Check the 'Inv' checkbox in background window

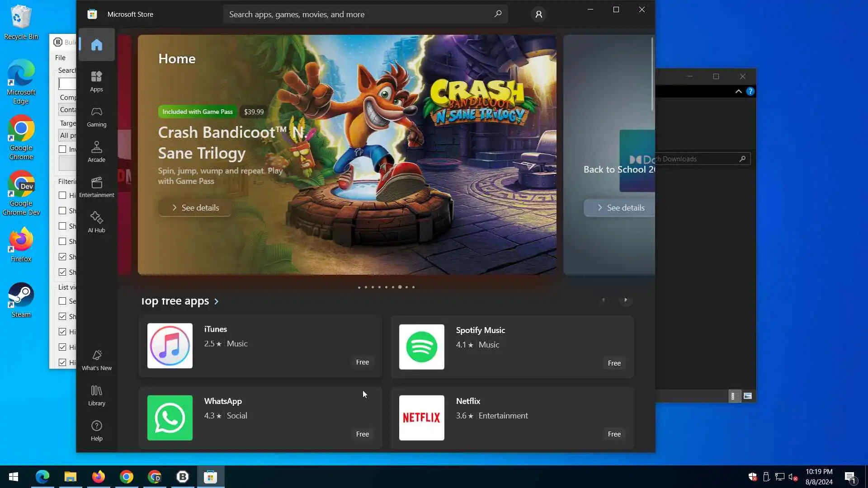tap(62, 149)
